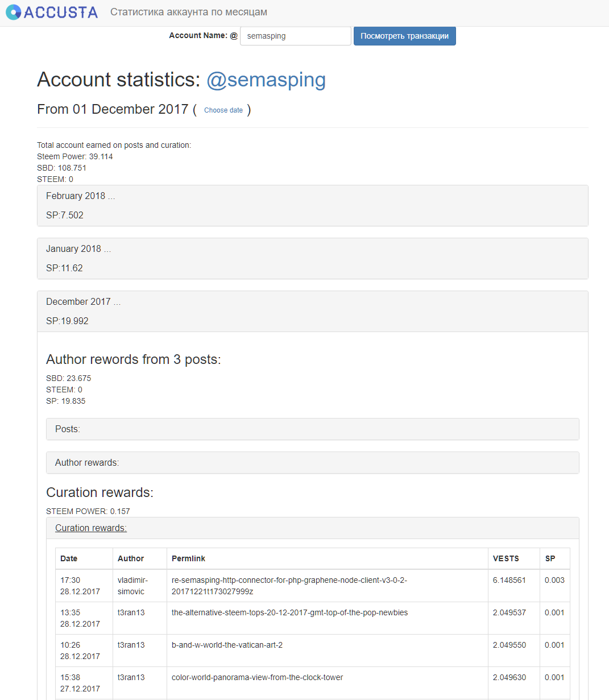The image size is (609, 700).
Task: Click the Посмотреть транзакции button
Action: [x=405, y=36]
